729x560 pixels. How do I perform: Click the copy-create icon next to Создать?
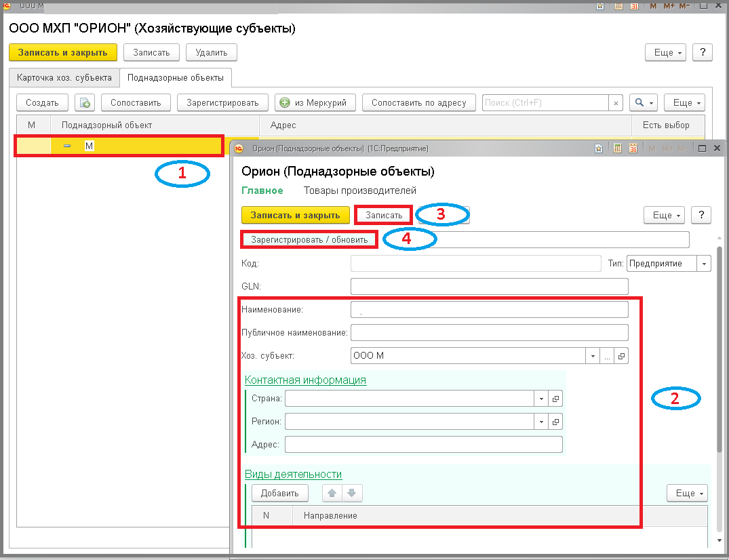pyautogui.click(x=85, y=102)
